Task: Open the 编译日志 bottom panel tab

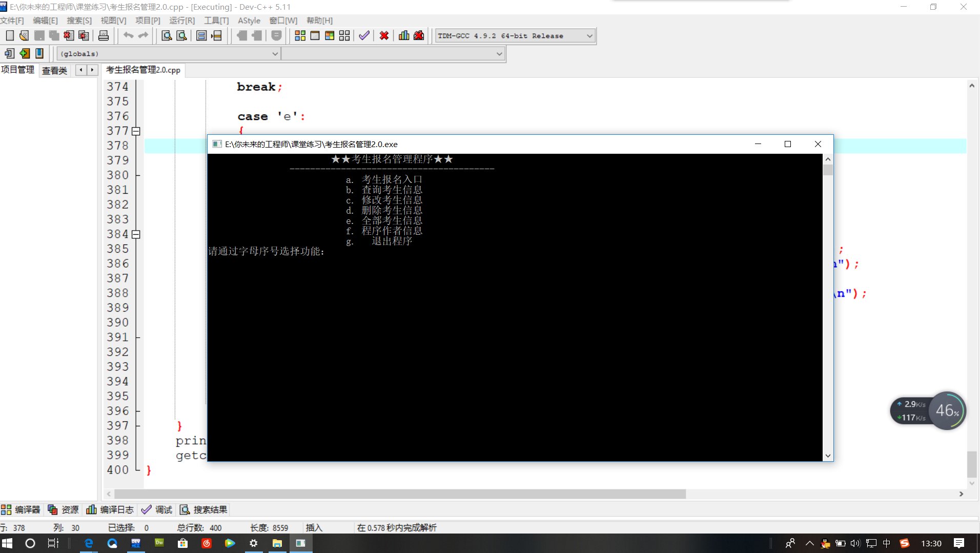Action: pyautogui.click(x=110, y=509)
